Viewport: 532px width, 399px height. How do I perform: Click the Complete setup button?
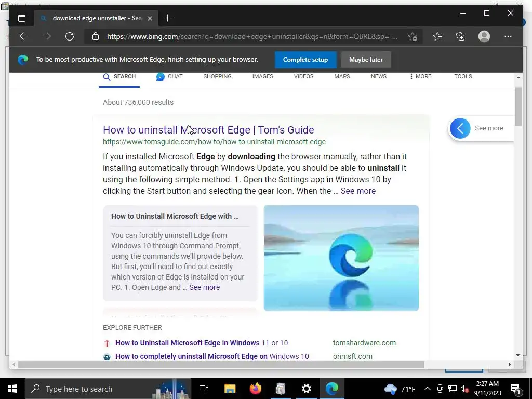point(305,60)
